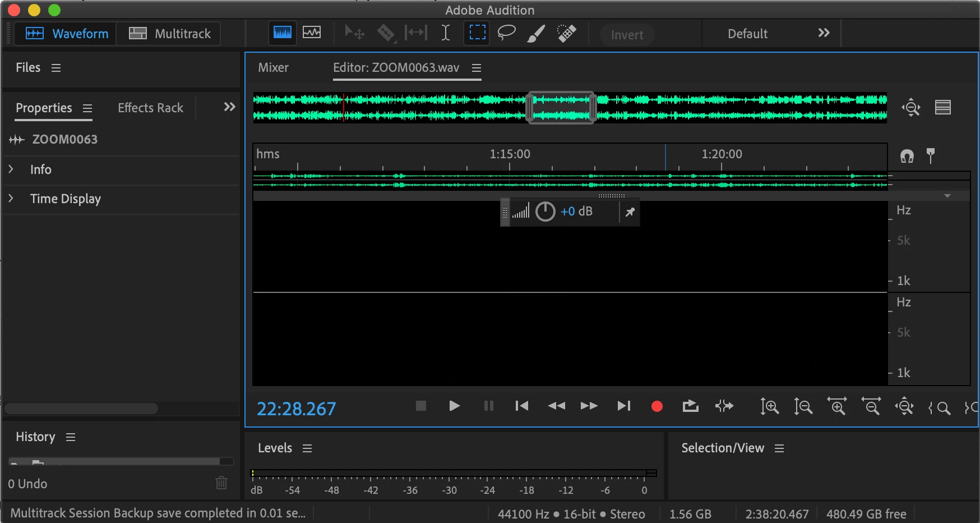
Task: Click the Waveform view button
Action: [66, 34]
